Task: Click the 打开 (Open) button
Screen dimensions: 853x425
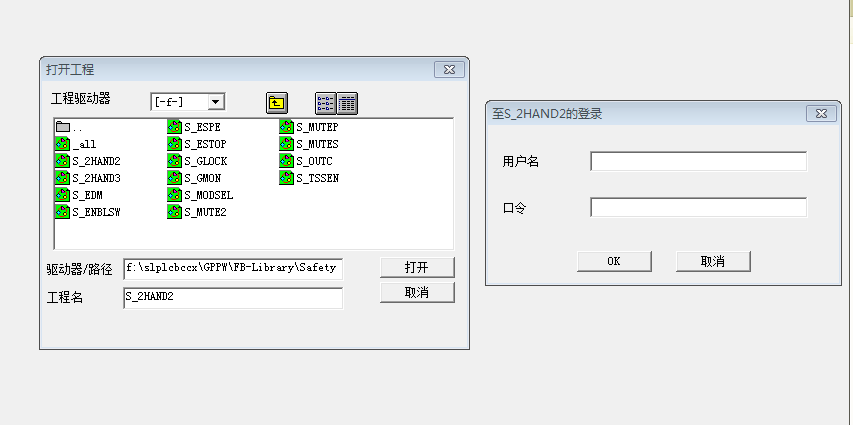Action: pos(417,267)
